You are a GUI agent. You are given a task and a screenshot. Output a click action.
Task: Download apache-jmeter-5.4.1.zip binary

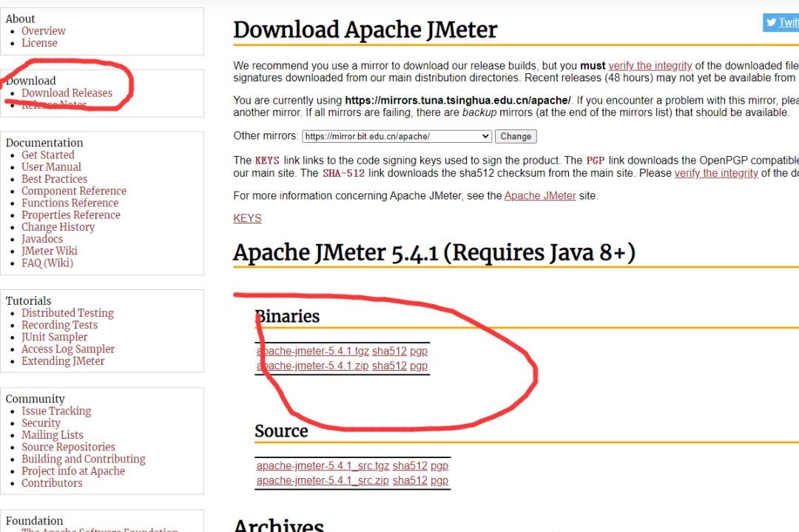[312, 366]
